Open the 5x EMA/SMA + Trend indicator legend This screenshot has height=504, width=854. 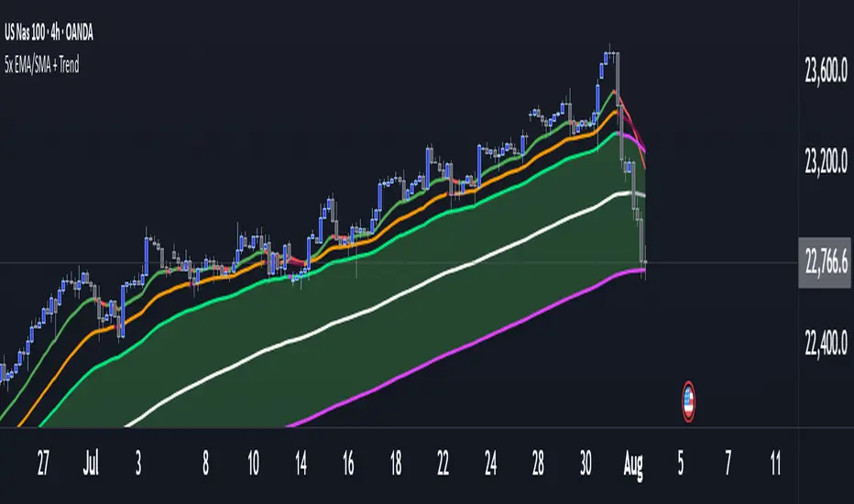coord(42,65)
